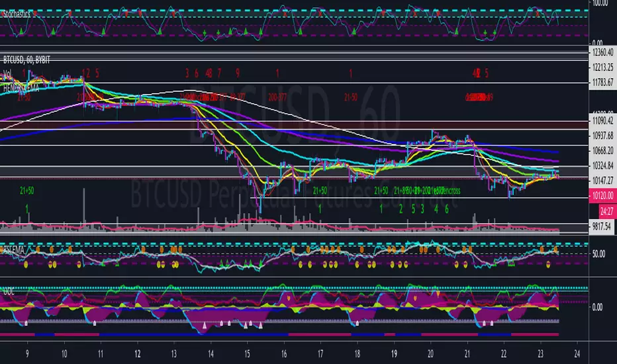617x364 pixels.
Task: Click the 9817.54 price level label
Action: click(602, 226)
